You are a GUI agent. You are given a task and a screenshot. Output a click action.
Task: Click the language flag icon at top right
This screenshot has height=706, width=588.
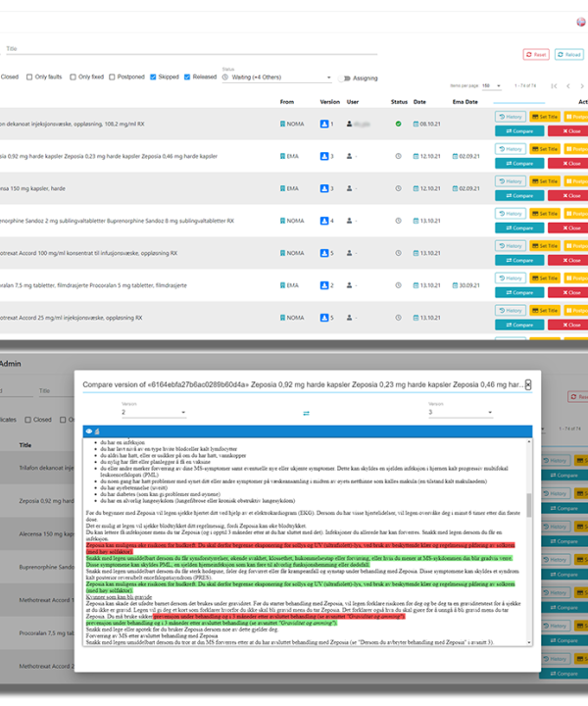pos(581,22)
